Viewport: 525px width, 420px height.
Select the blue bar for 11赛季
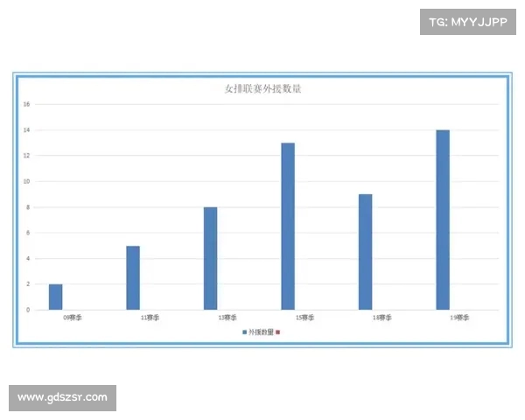[133, 278]
